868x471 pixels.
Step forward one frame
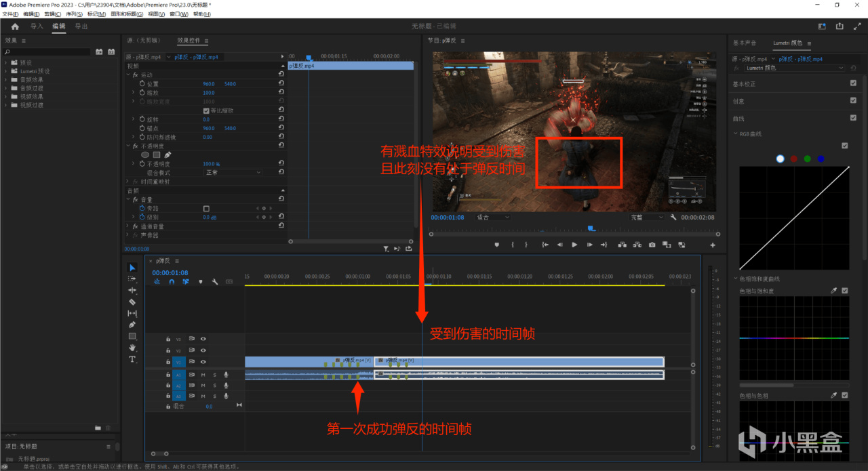[x=589, y=245]
